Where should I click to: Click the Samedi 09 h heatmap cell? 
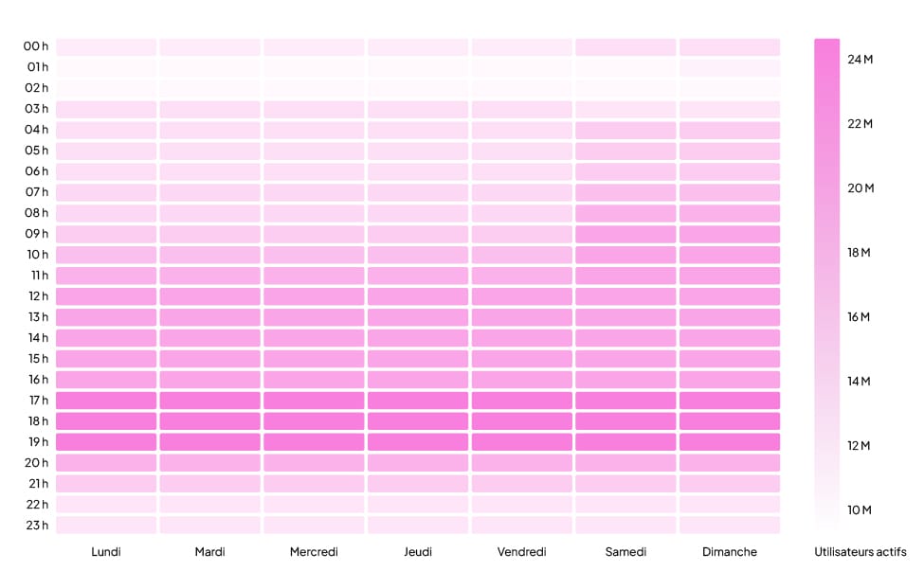pos(625,234)
